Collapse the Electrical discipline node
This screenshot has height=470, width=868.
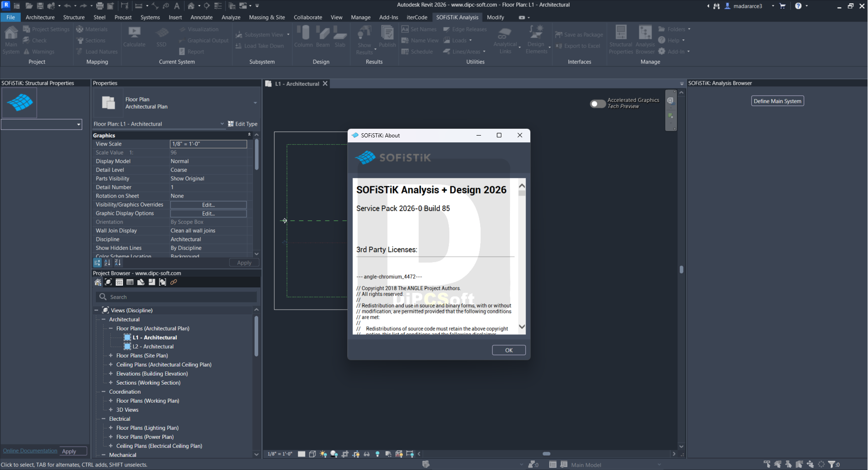(104, 419)
